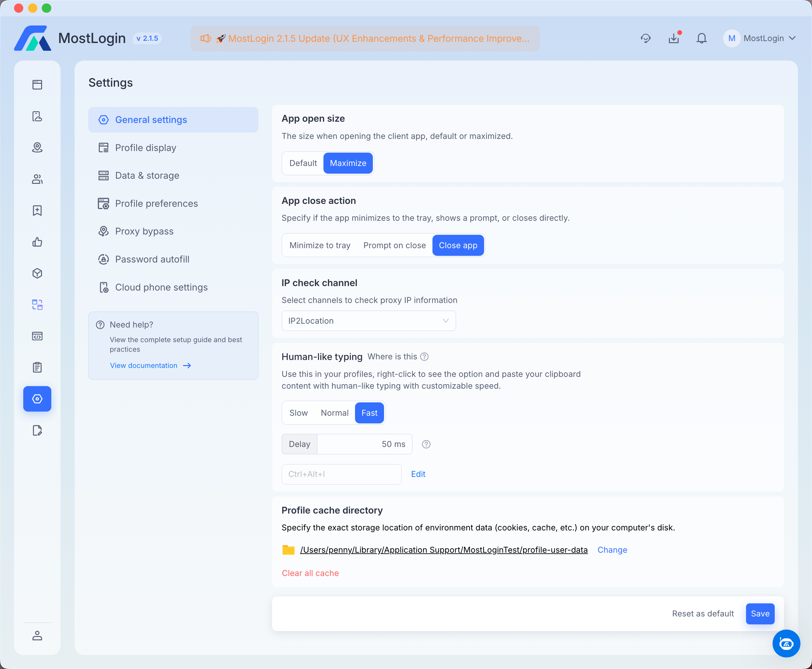Image resolution: width=812 pixels, height=669 pixels.
Task: Click the active Settings sidebar icon
Action: tap(37, 399)
